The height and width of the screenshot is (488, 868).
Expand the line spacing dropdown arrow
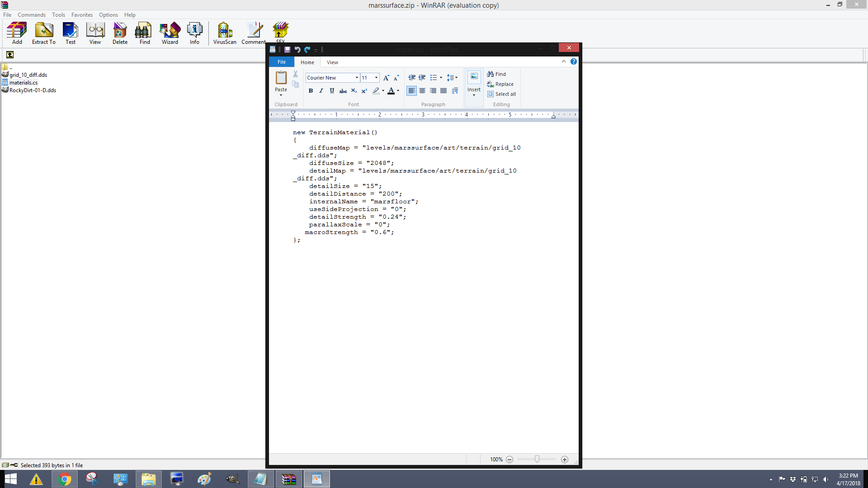point(456,78)
